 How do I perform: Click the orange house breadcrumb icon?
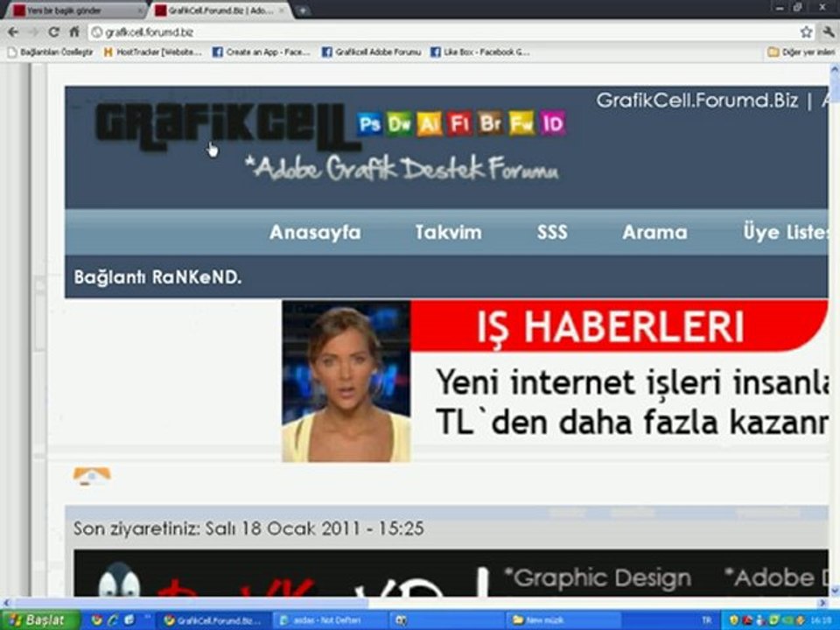(92, 476)
